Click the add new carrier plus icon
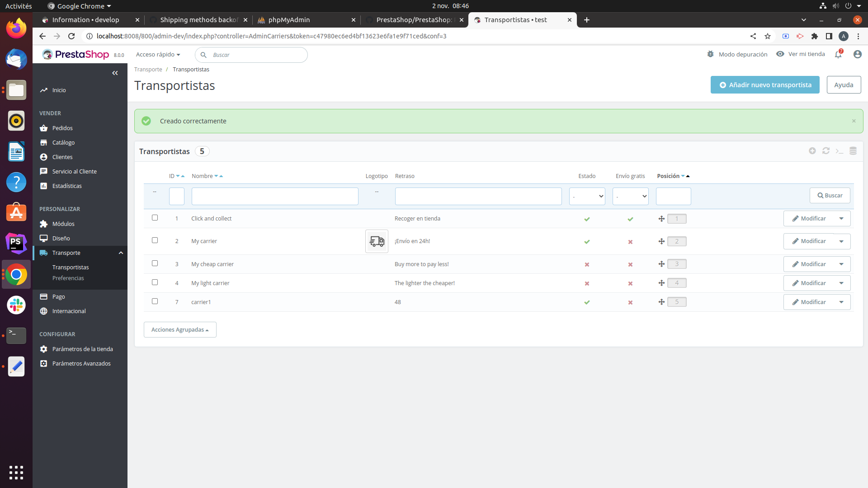The width and height of the screenshot is (868, 488). [812, 151]
